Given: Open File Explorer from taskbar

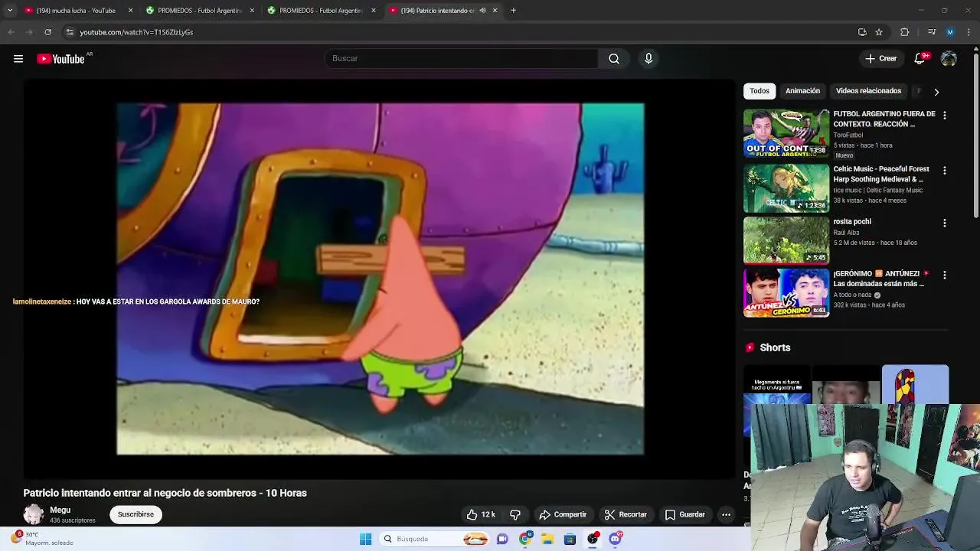Looking at the screenshot, I should 547,539.
